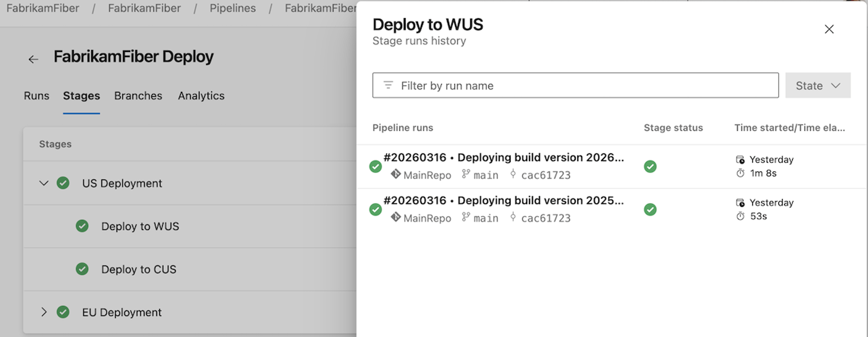Select the Deploy to WUS stage
Viewport: 868px width, 337px height.
point(140,226)
